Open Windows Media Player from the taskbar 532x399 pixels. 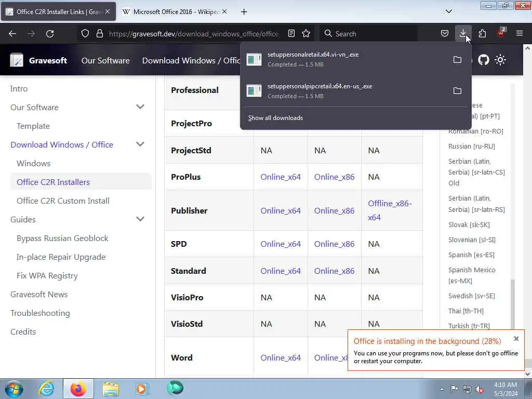[142, 389]
